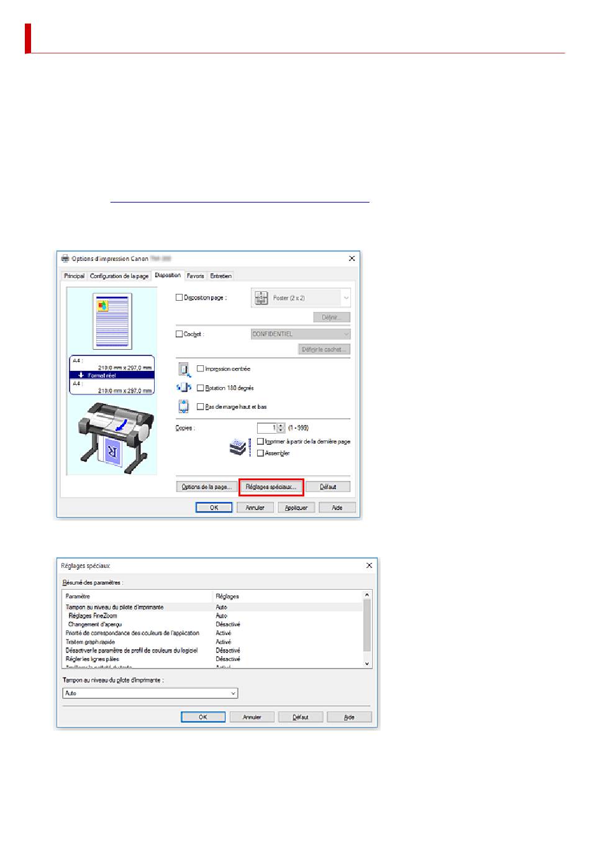Click the parameter list scrollbar thumb
The height and width of the screenshot is (868, 590).
tap(367, 625)
